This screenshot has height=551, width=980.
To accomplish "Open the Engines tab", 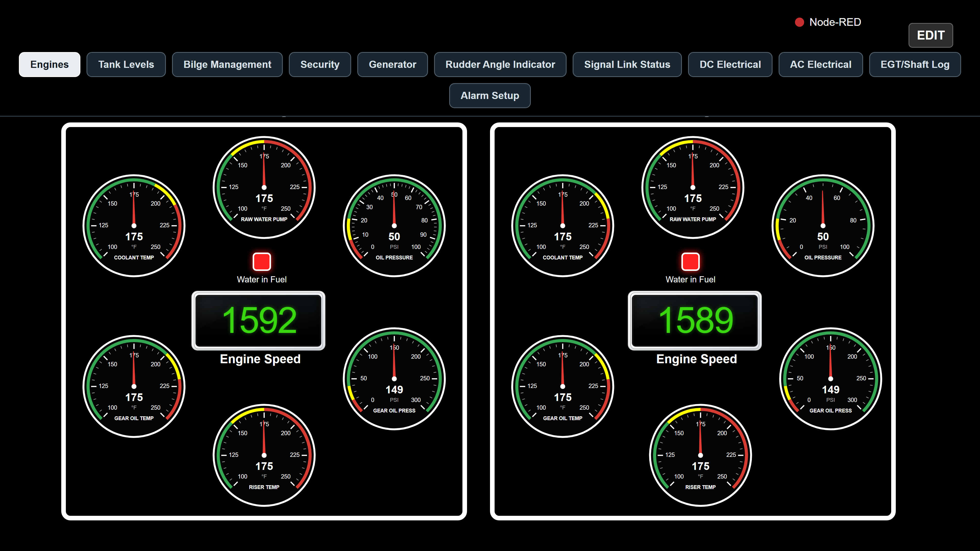I will [x=50, y=65].
